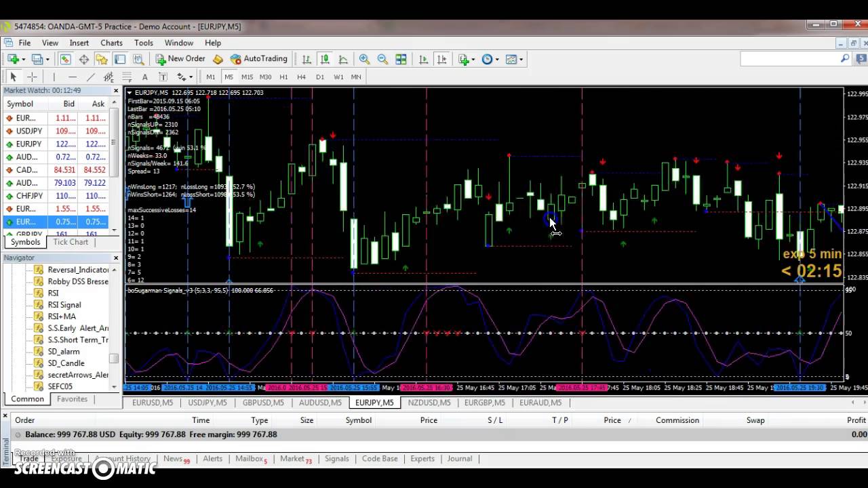
Task: Switch chart to bar chart type
Action: click(307, 59)
